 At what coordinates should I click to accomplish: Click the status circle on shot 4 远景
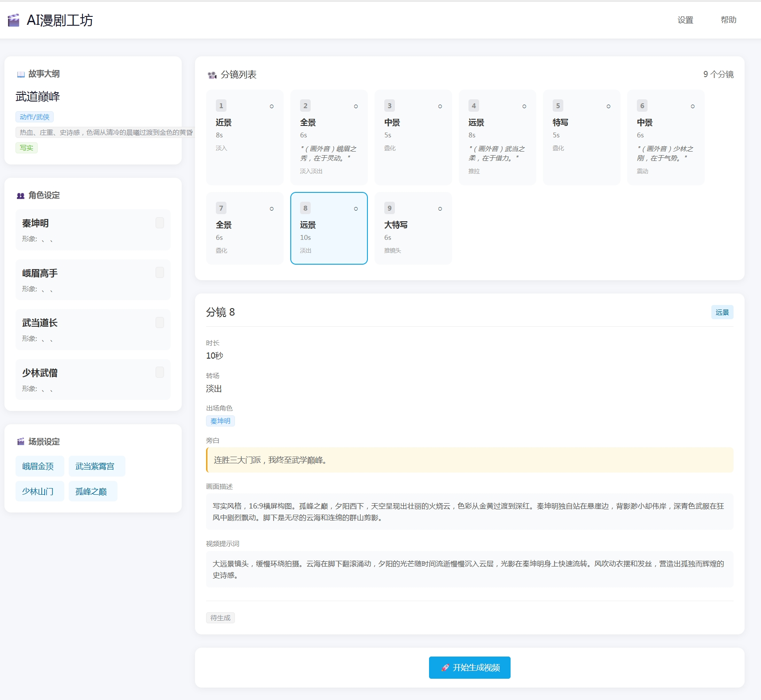tap(524, 106)
